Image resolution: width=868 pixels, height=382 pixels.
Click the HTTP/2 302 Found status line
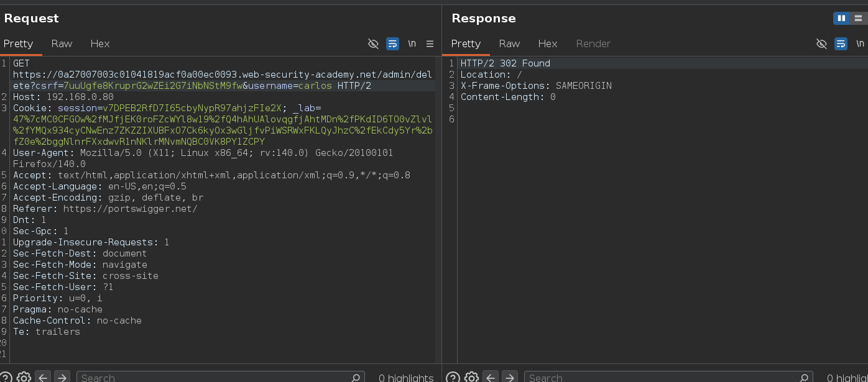point(505,63)
